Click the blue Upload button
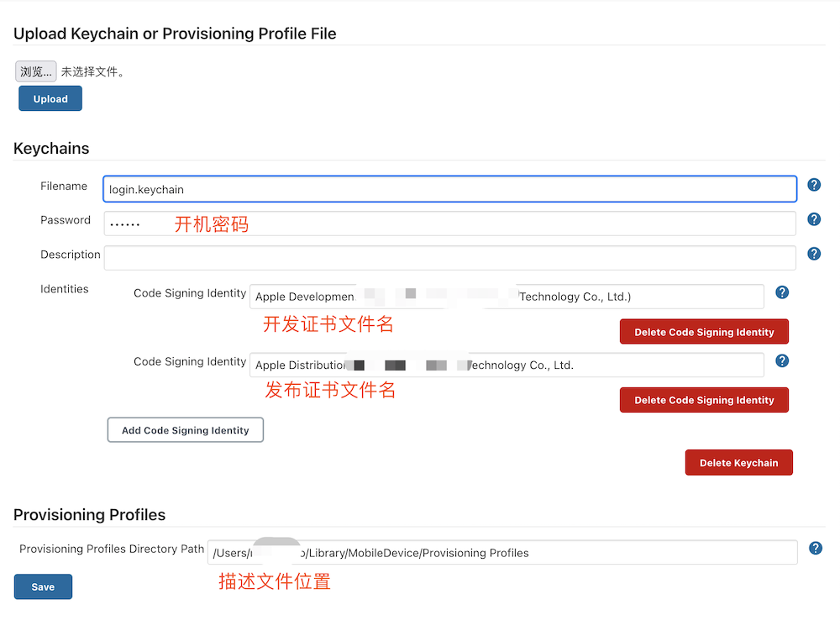This screenshot has width=840, height=631. point(50,98)
